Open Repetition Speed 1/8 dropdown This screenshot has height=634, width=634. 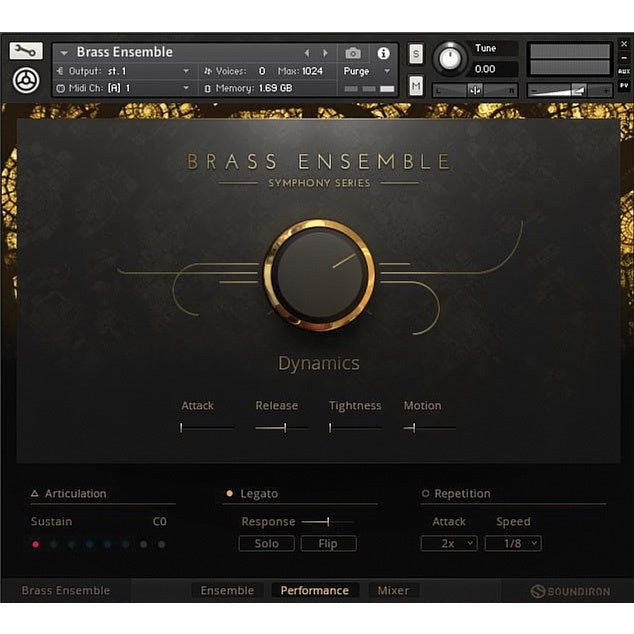[x=513, y=543]
